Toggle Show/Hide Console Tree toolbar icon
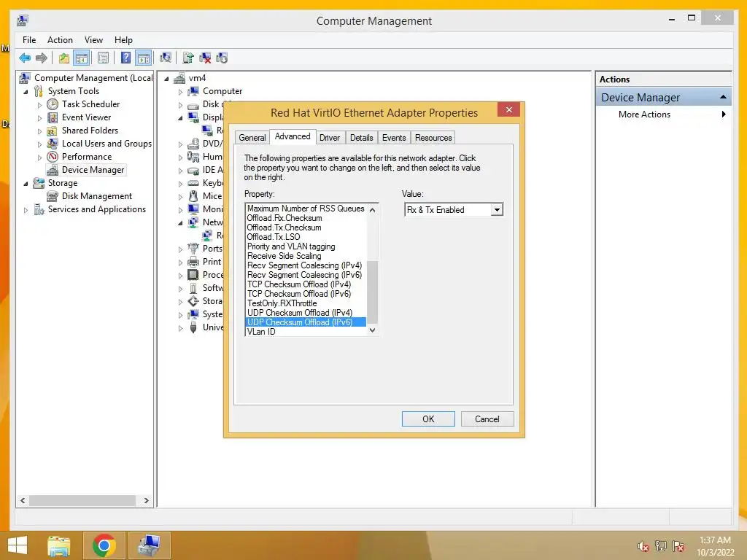 82,58
